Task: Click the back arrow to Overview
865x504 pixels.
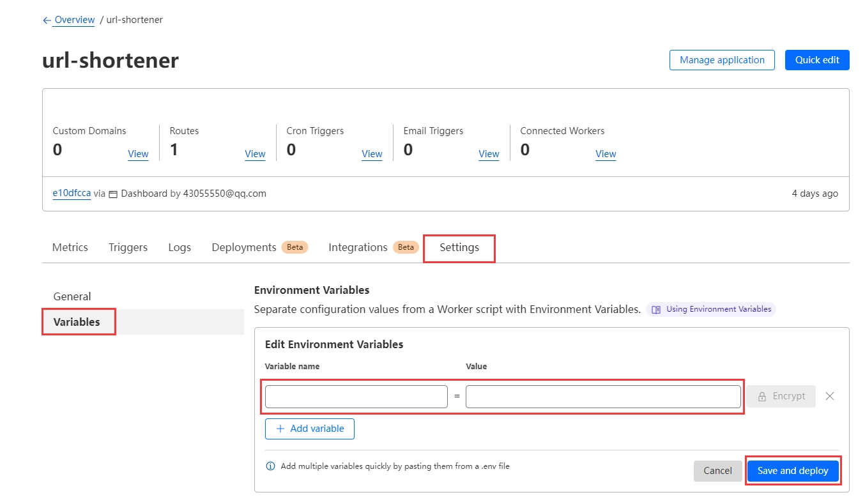Action: [x=47, y=20]
